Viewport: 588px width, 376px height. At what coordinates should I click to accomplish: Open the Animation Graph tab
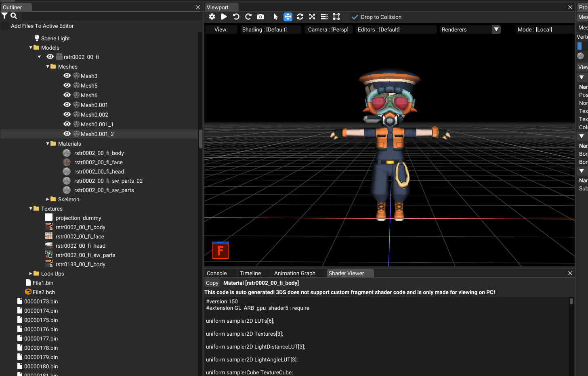294,273
